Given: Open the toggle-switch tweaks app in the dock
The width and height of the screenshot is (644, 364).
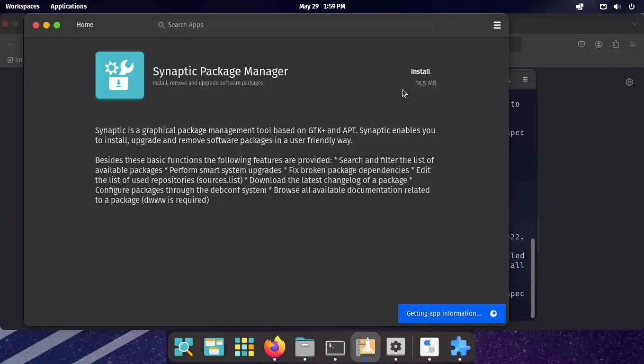Looking at the screenshot, I should (x=429, y=347).
